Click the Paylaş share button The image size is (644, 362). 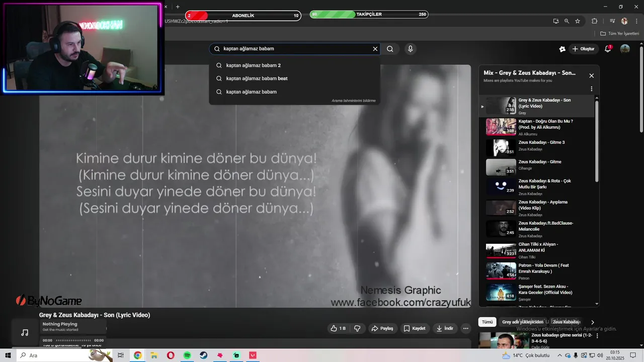(x=382, y=328)
